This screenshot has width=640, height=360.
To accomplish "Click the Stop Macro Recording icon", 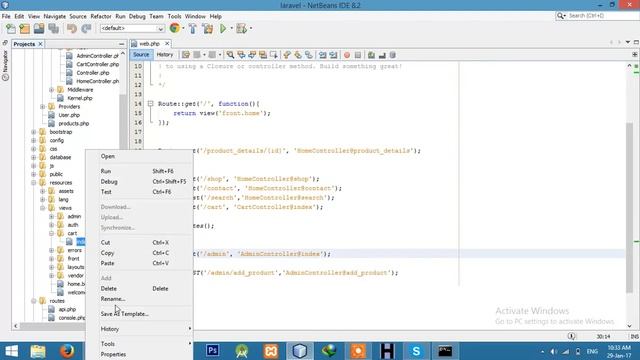I will [358, 55].
